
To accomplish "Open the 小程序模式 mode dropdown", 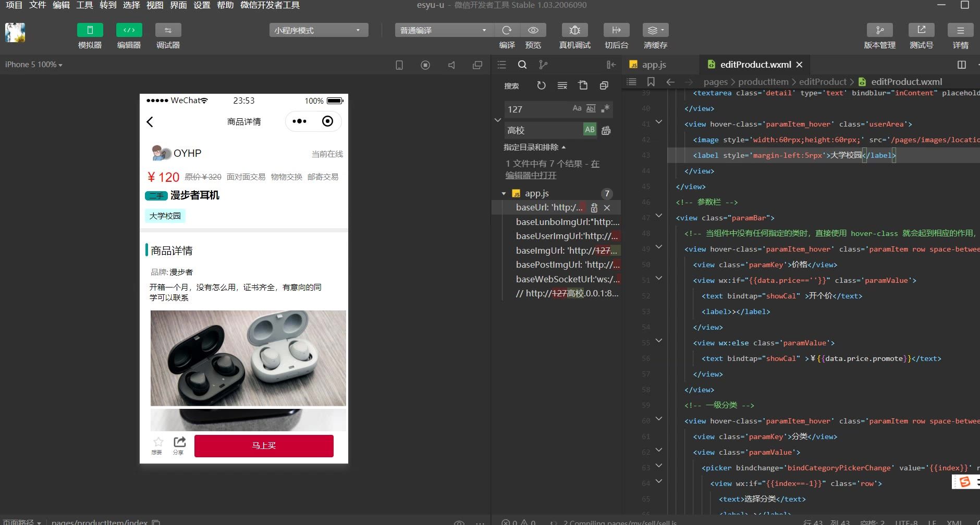I will (318, 30).
